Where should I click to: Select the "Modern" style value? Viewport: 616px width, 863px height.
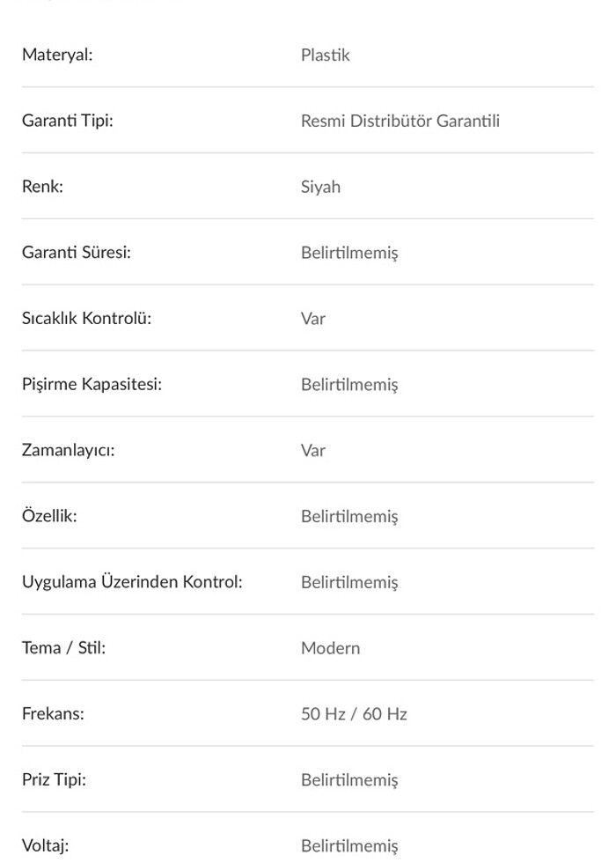(330, 648)
